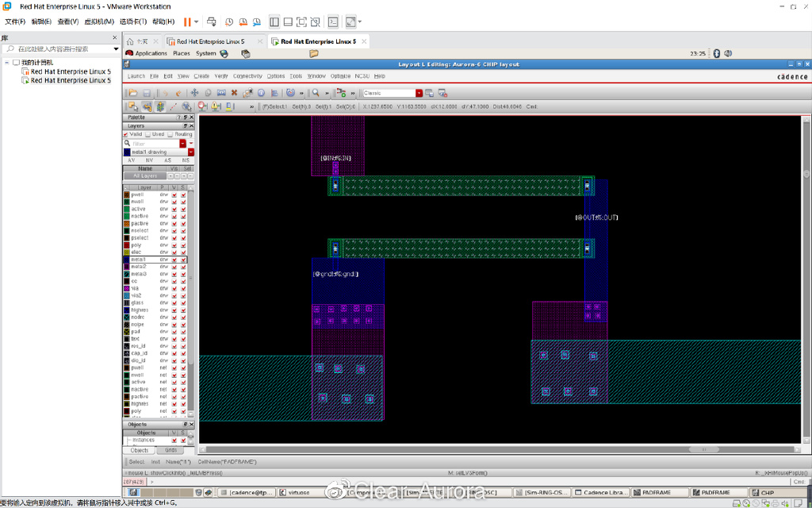Open the NCSU menu

pyautogui.click(x=362, y=76)
